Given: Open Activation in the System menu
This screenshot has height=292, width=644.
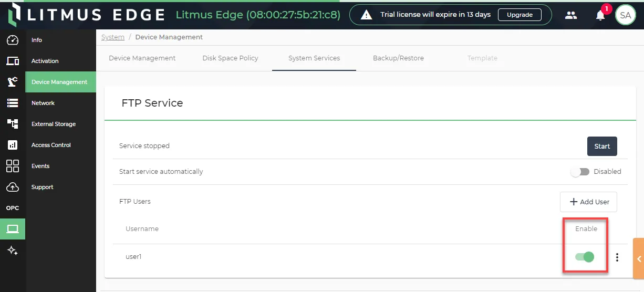Looking at the screenshot, I should pyautogui.click(x=60, y=61).
